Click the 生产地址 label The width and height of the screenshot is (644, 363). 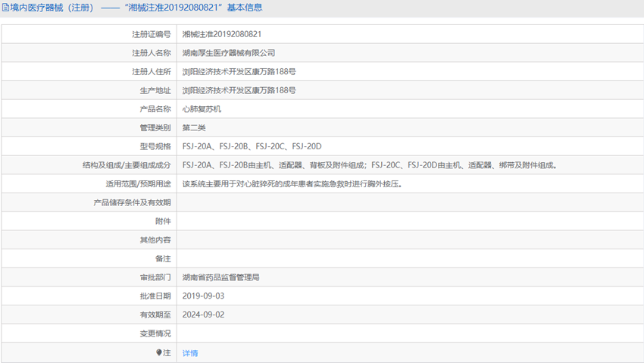(155, 90)
